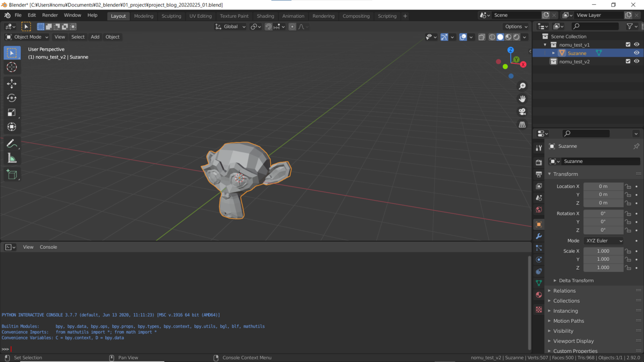
Task: Open the Object Data properties tab
Action: point(539,283)
